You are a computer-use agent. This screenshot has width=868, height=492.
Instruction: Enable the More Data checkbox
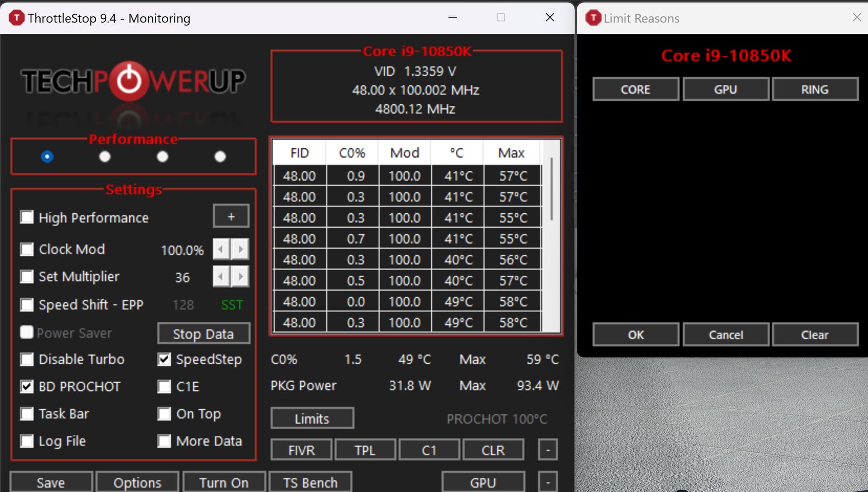click(164, 441)
